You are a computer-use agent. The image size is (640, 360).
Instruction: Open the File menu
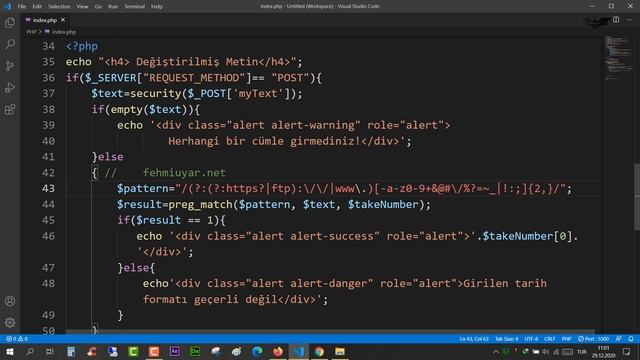(22, 6)
